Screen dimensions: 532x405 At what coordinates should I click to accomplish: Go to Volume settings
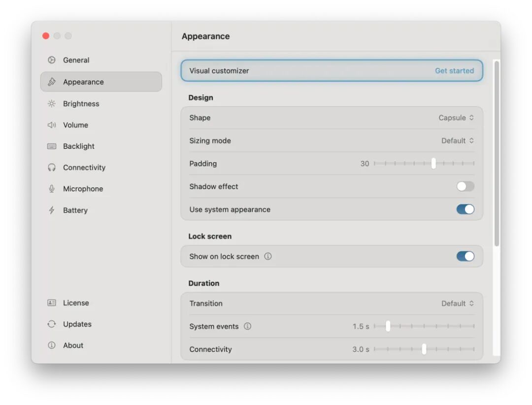[101, 125]
